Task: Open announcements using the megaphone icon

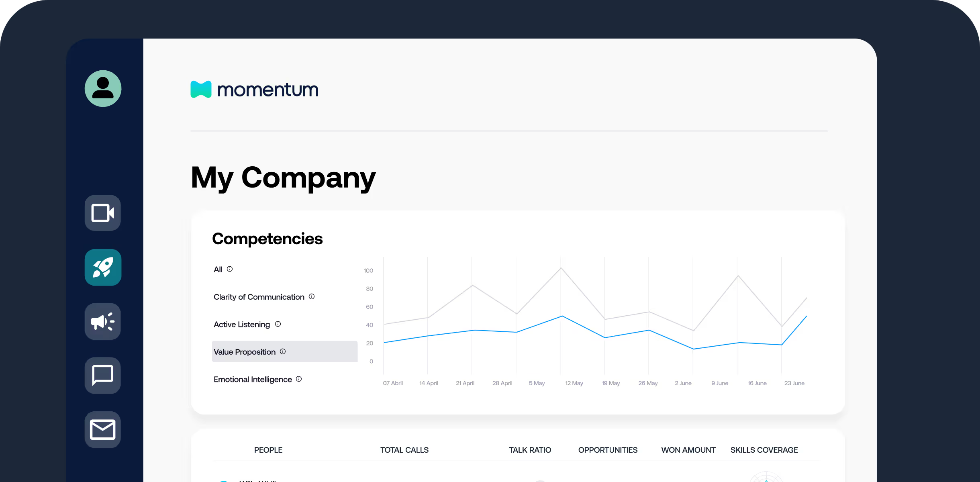Action: (103, 321)
